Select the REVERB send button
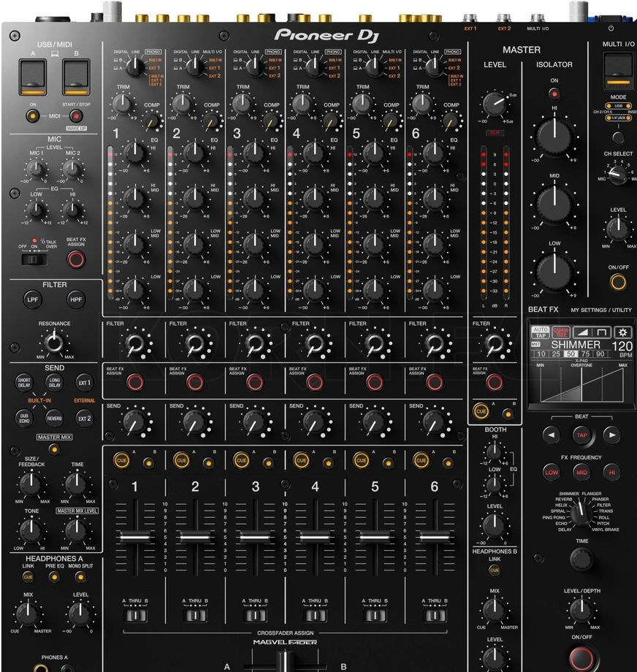 [x=54, y=419]
